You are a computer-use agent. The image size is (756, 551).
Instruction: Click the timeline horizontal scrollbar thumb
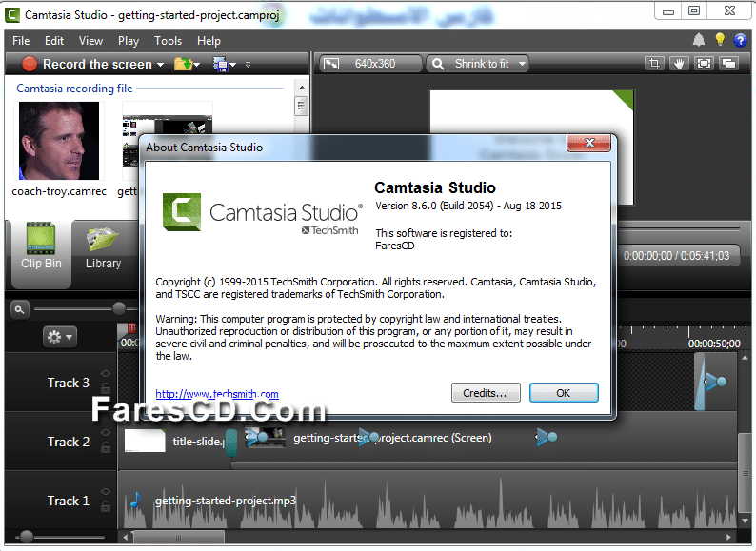(x=178, y=537)
